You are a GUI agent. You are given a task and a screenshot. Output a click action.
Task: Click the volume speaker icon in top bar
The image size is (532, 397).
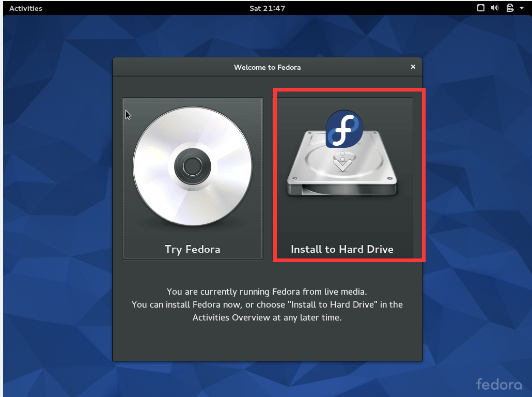495,8
